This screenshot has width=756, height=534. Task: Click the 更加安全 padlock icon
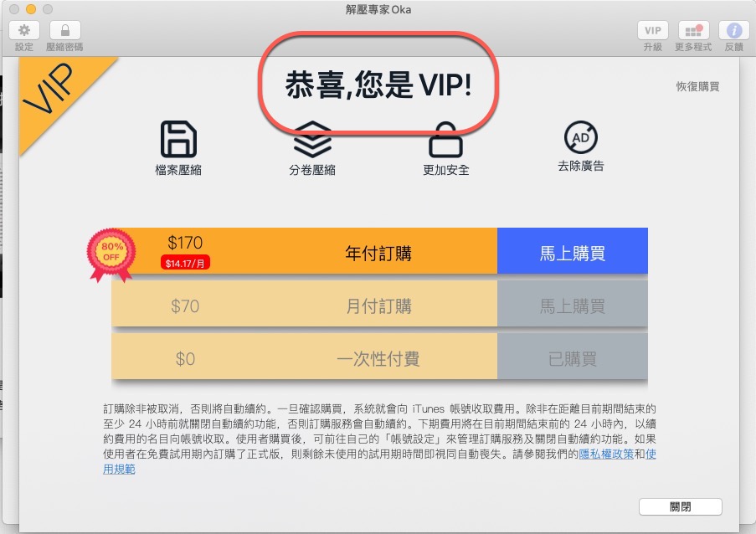click(446, 139)
